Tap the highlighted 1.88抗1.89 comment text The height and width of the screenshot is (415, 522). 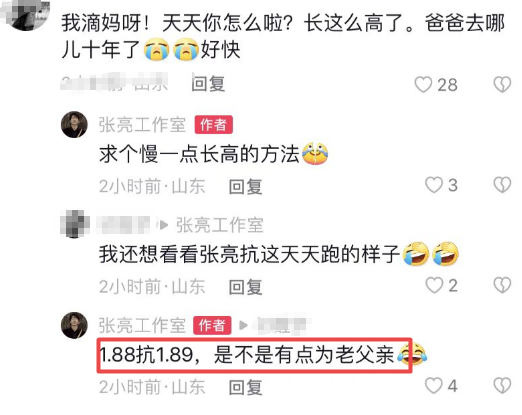point(255,355)
